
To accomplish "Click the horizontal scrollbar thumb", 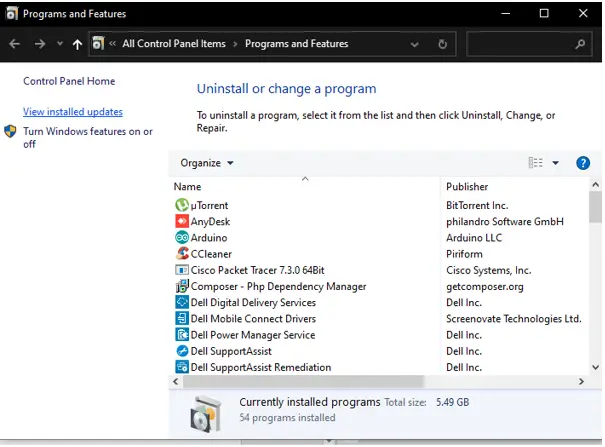I will point(303,381).
